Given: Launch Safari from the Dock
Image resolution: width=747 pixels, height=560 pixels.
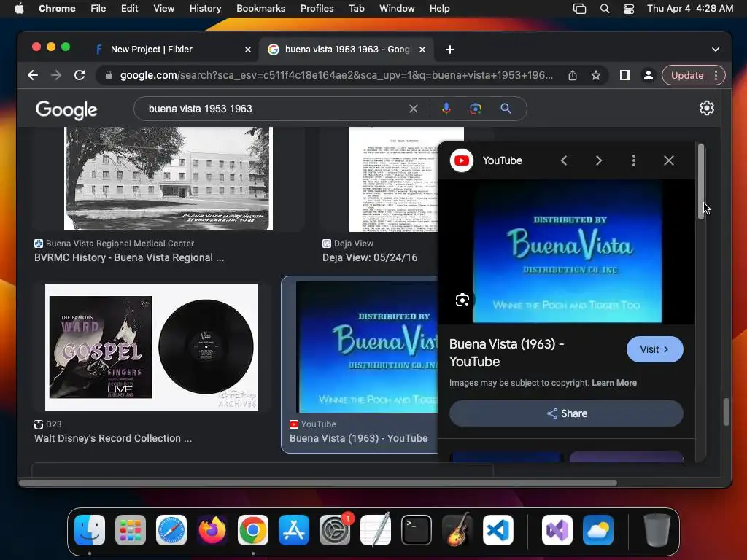Looking at the screenshot, I should pos(171,530).
